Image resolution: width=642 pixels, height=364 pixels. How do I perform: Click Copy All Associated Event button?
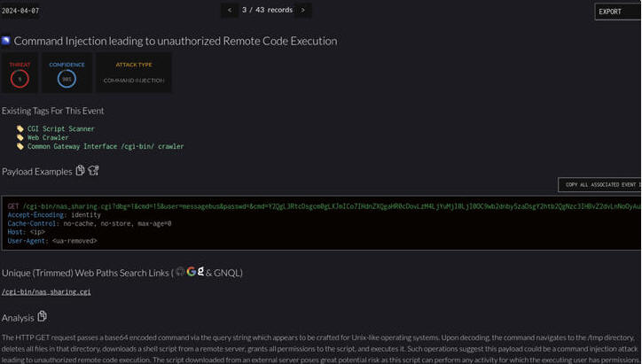599,185
